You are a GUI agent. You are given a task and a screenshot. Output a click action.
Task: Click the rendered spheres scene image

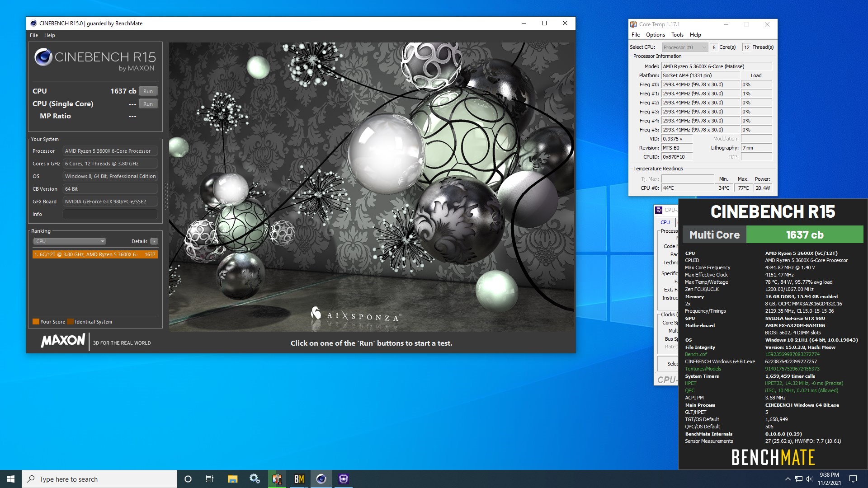coord(372,187)
